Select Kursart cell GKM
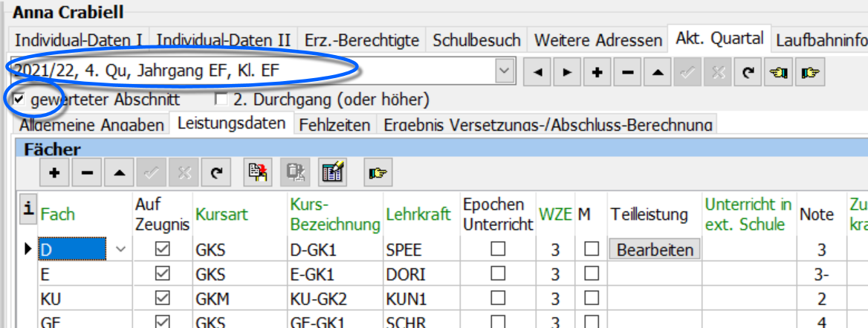 (240, 299)
